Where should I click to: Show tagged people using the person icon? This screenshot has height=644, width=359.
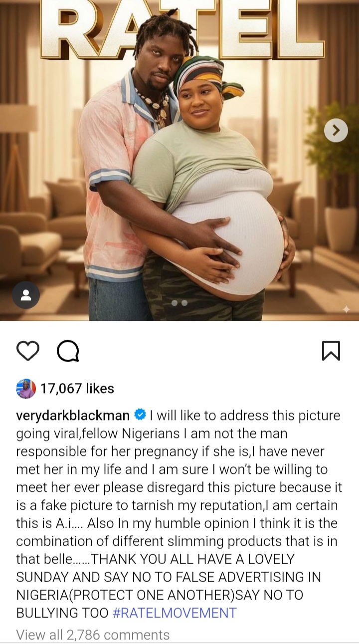[x=26, y=295]
